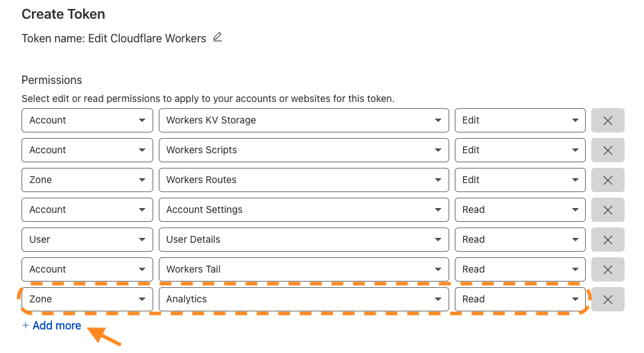Open the Analytics permission dropdown
This screenshot has height=353, width=644.
coord(304,299)
